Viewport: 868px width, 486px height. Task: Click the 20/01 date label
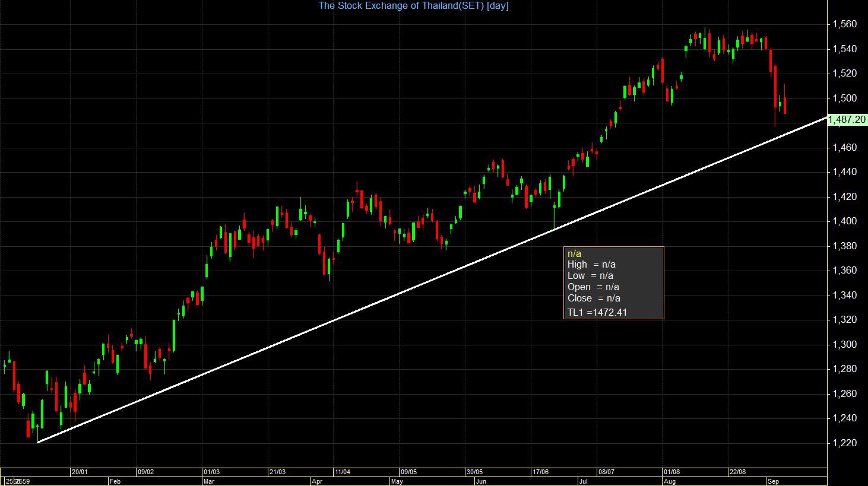coord(80,472)
